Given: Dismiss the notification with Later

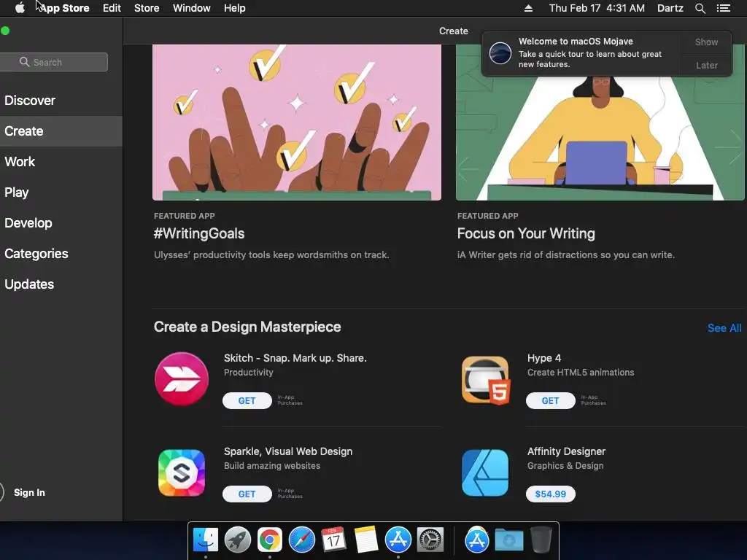Looking at the screenshot, I should point(706,65).
